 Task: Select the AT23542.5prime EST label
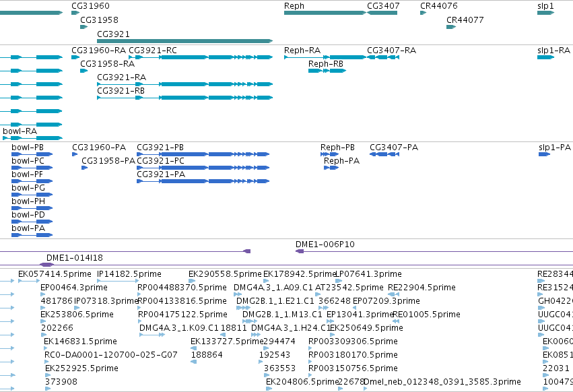349,288
